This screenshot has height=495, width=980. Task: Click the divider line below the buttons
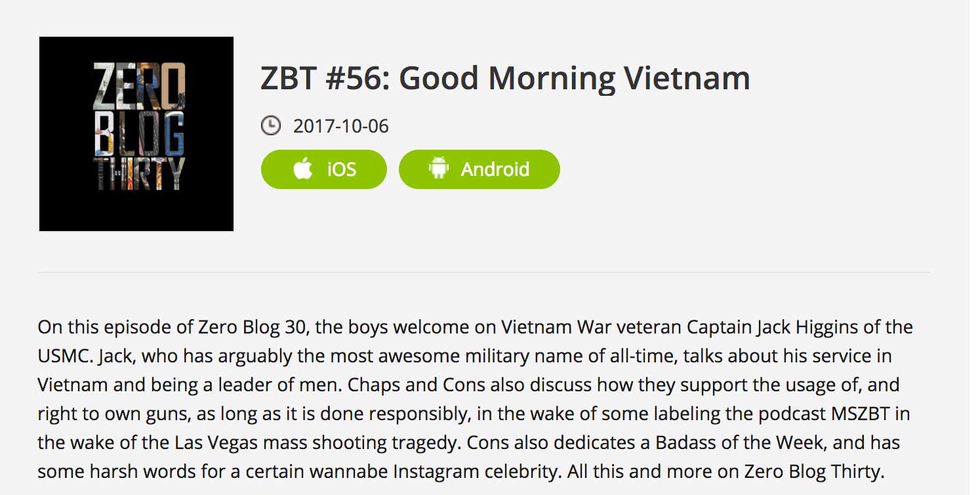coord(485,270)
